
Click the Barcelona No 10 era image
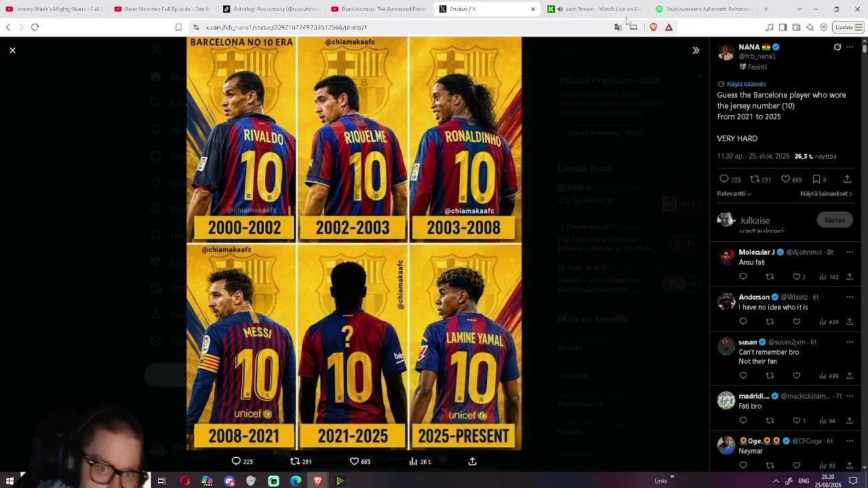tap(354, 243)
